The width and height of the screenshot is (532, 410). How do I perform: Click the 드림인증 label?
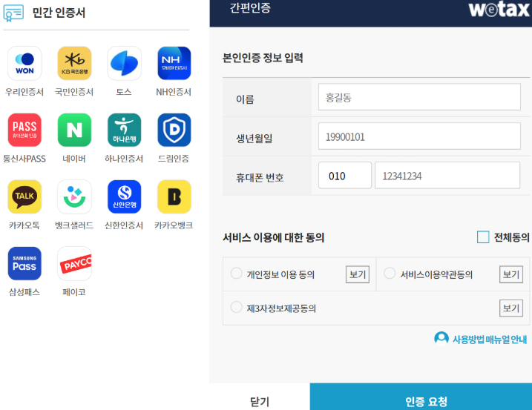(174, 159)
